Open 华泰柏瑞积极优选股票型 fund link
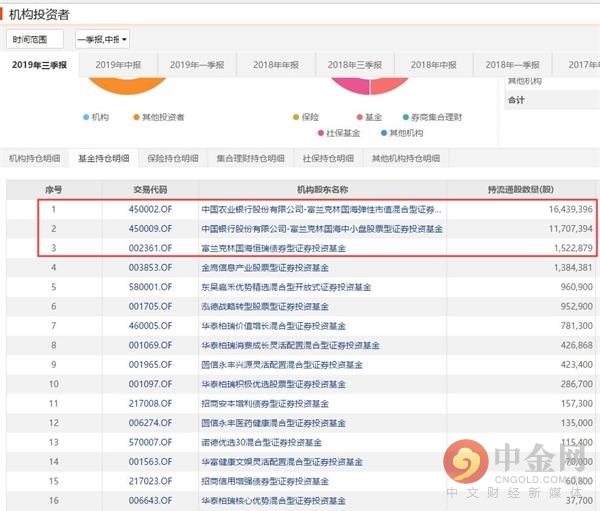Screen dimensions: 600x511 click(274, 384)
